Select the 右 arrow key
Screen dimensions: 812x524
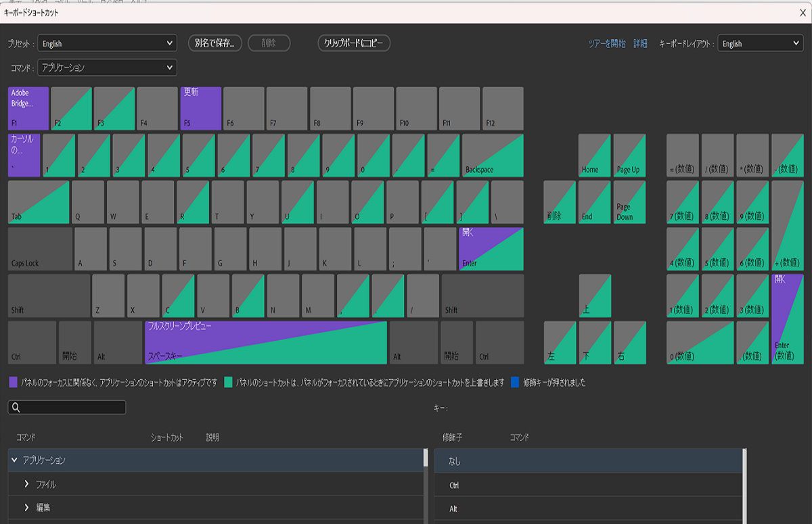tap(629, 342)
